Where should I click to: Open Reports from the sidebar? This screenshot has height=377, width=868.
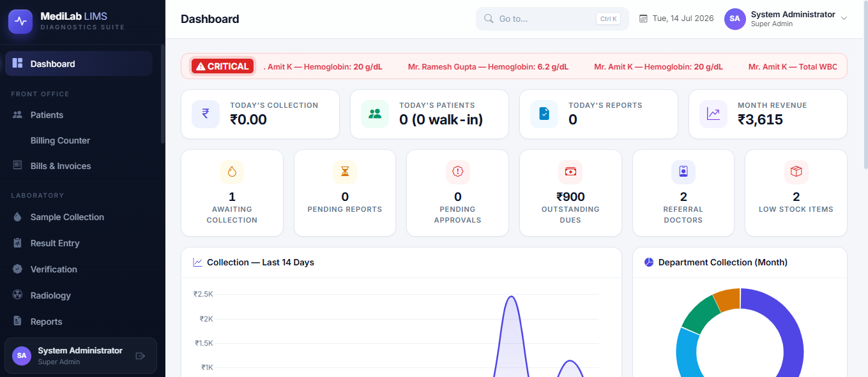[x=79, y=322]
